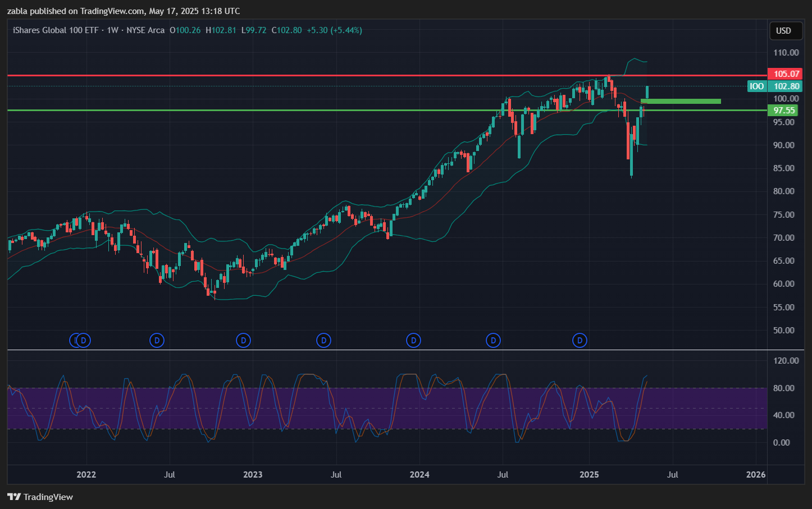
Task: Click the 2026 label on the time axis
Action: [x=755, y=475]
